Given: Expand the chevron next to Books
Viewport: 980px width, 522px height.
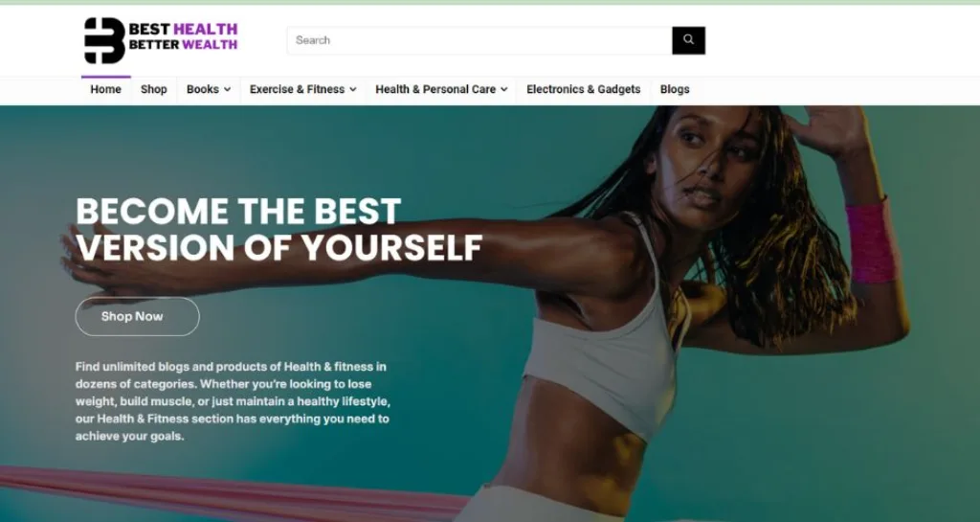Looking at the screenshot, I should (x=227, y=89).
